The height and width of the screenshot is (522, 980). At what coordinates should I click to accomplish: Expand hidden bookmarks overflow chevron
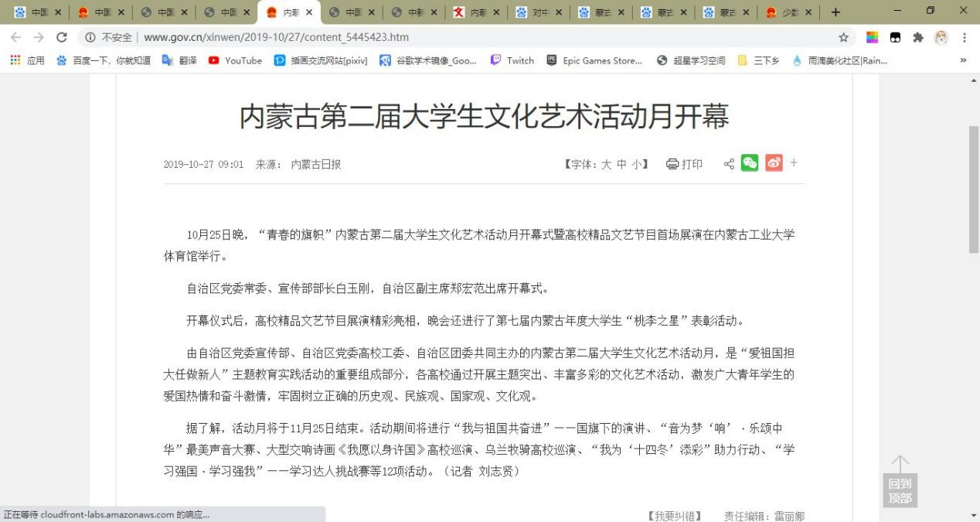click(x=963, y=60)
